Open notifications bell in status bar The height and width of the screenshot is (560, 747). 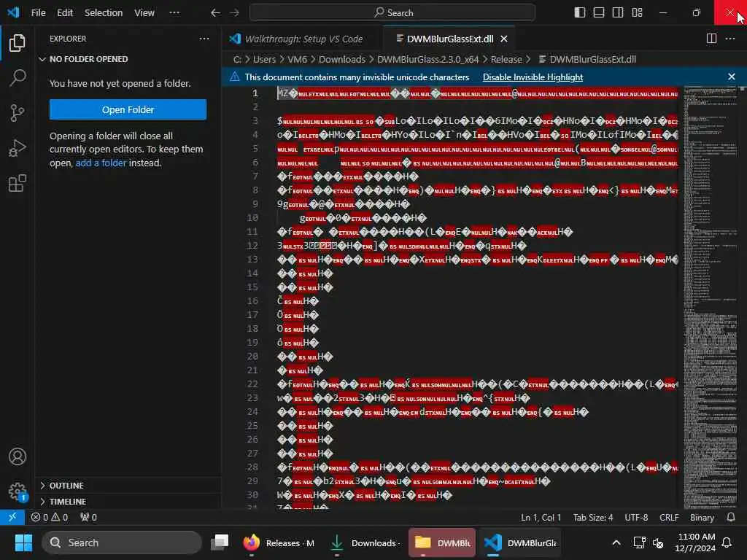tap(731, 517)
